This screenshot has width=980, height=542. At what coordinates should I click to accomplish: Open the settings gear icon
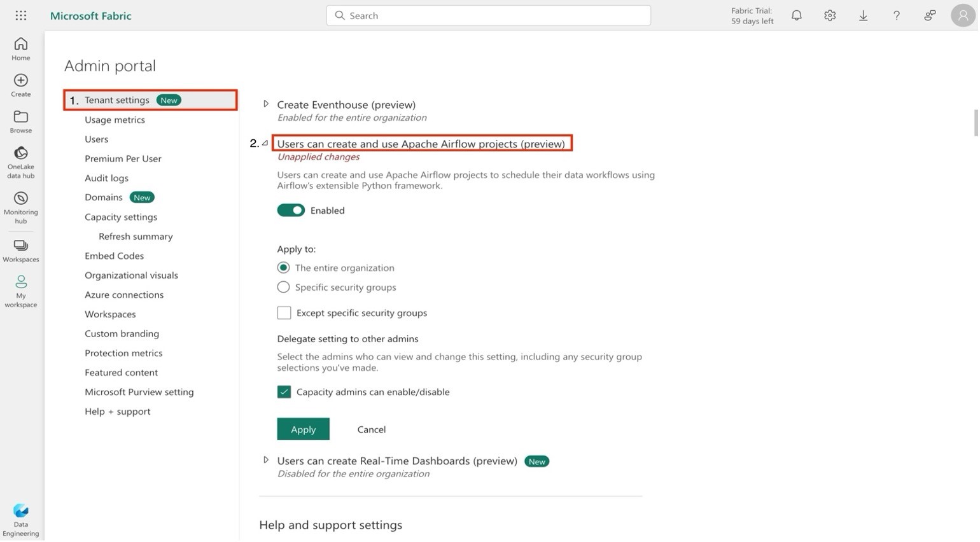831,15
